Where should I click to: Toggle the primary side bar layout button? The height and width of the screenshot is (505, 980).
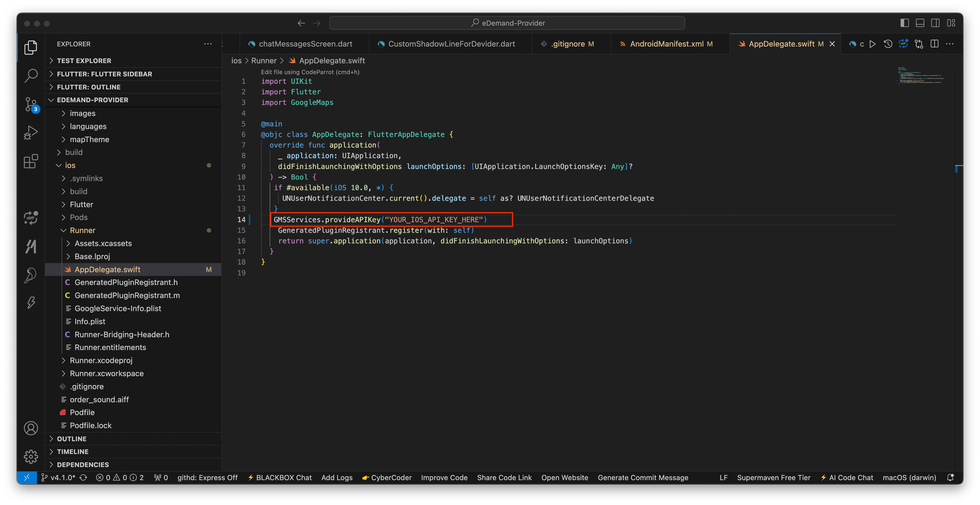click(x=905, y=23)
